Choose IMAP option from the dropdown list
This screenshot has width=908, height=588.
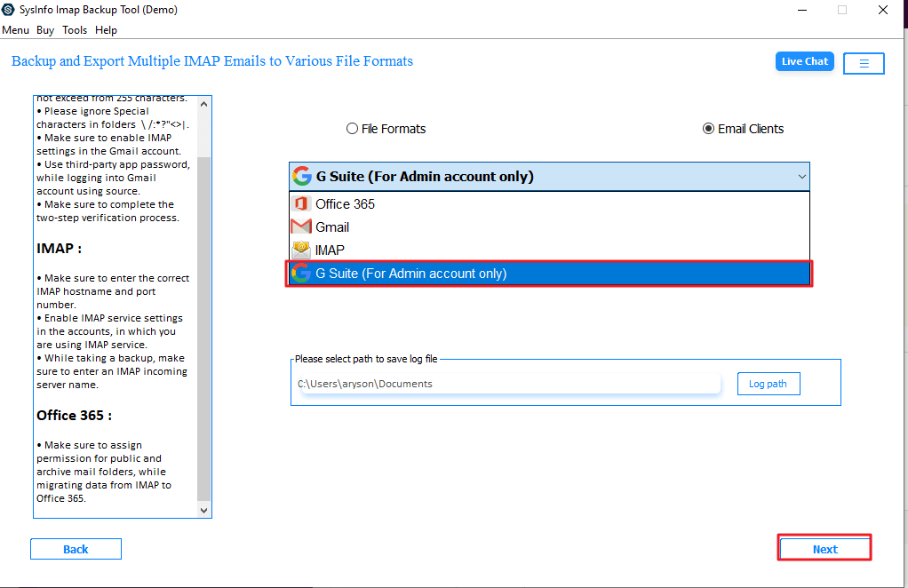click(x=330, y=250)
